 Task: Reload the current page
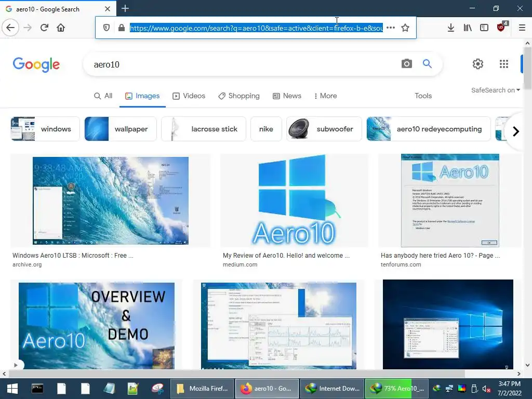point(44,28)
